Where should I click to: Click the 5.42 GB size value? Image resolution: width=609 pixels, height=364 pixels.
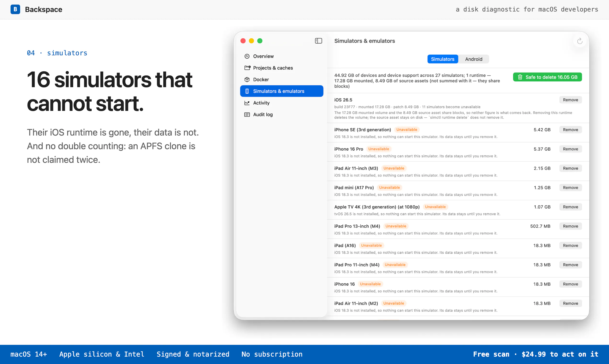(542, 130)
